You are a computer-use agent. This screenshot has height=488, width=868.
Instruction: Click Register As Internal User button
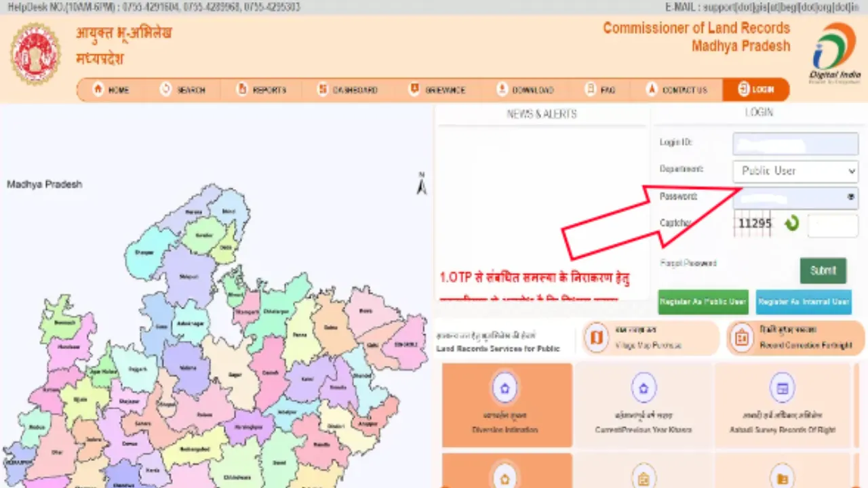click(x=804, y=302)
